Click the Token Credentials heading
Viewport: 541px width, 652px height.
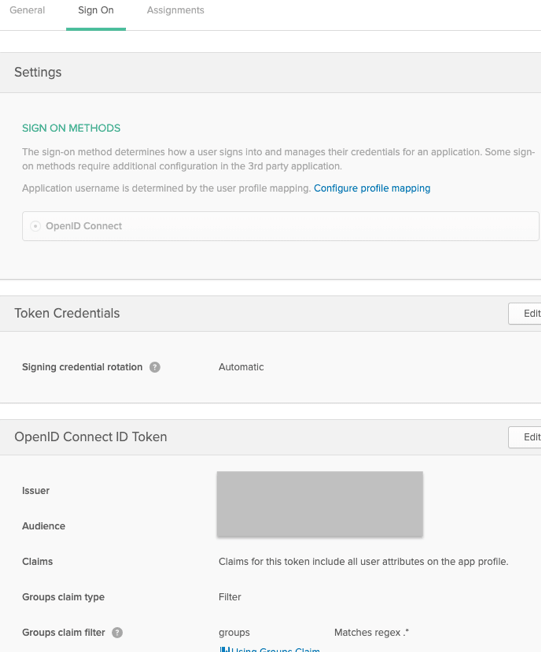pos(67,314)
